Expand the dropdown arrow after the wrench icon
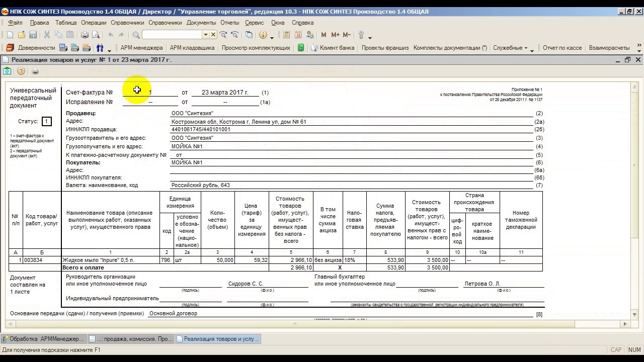 pyautogui.click(x=370, y=36)
